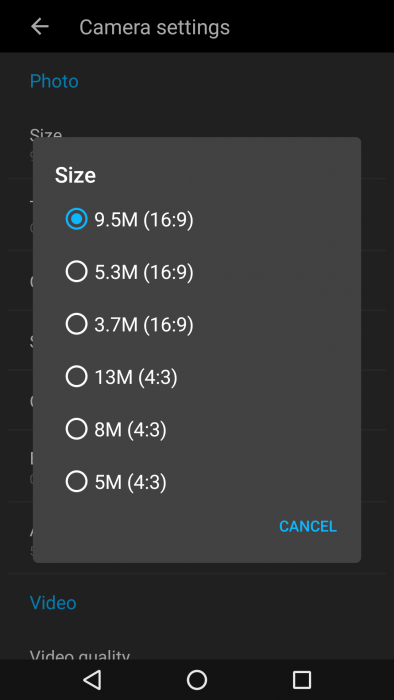The image size is (394, 700).
Task: Go back using the header arrow icon
Action: pyautogui.click(x=40, y=27)
